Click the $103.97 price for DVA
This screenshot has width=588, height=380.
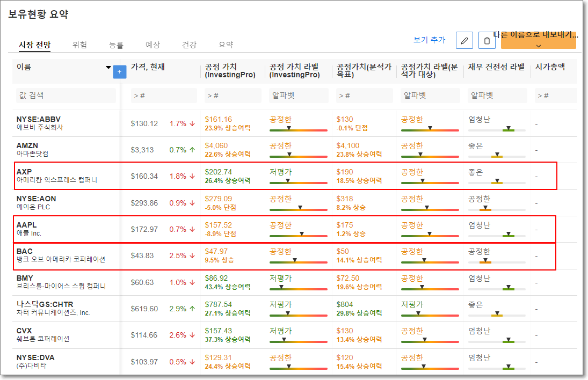[144, 362]
